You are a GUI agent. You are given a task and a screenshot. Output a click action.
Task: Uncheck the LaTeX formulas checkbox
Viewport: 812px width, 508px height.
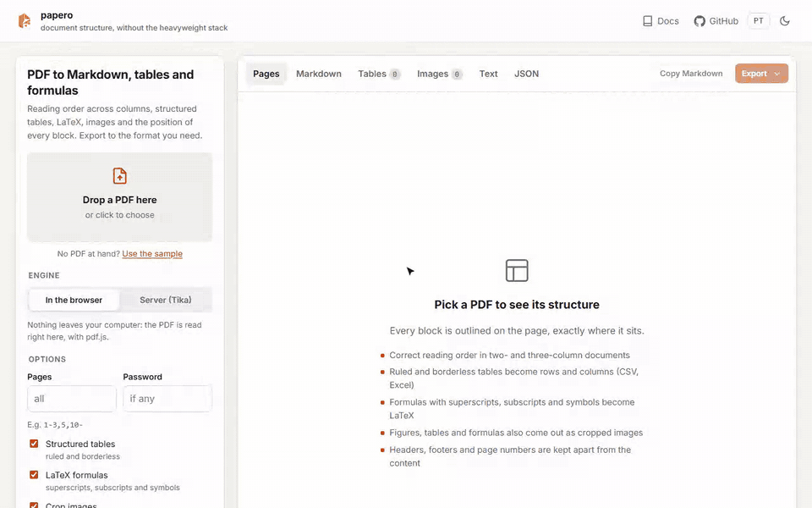(34, 475)
